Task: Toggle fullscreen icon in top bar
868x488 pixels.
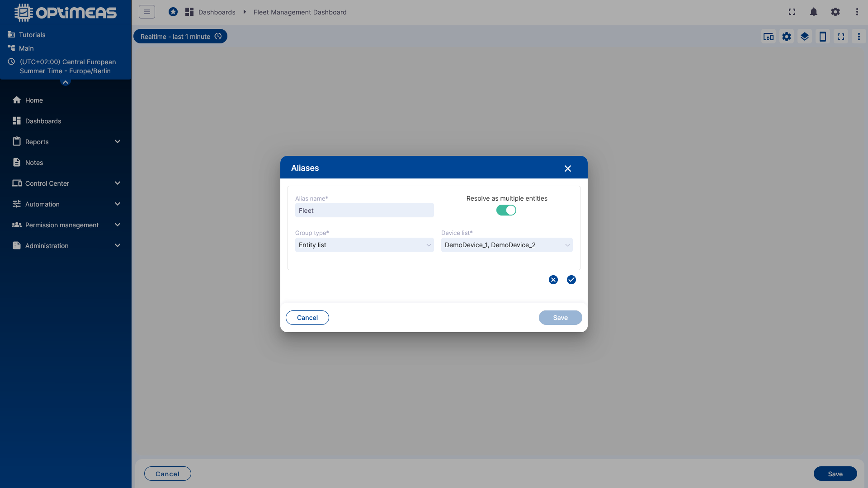Action: 792,12
